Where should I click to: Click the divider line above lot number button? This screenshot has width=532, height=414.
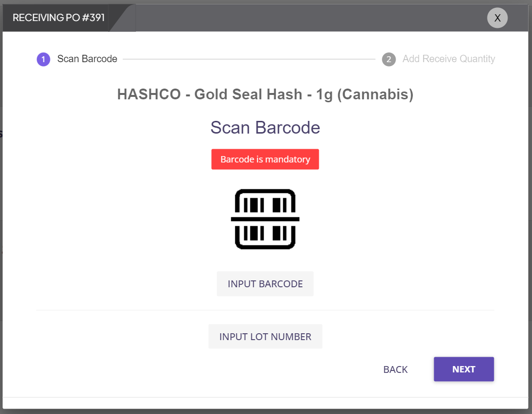point(265,310)
